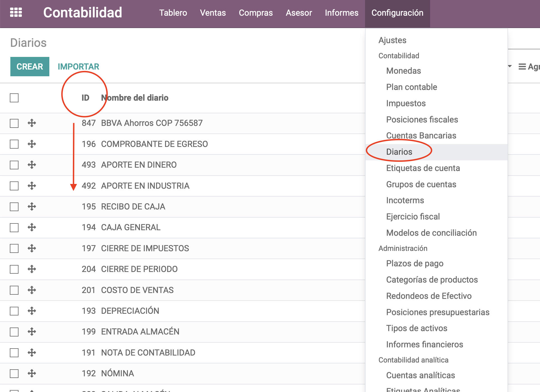Image resolution: width=540 pixels, height=392 pixels.
Task: Check the NÓMINA row checkbox
Action: pos(14,373)
